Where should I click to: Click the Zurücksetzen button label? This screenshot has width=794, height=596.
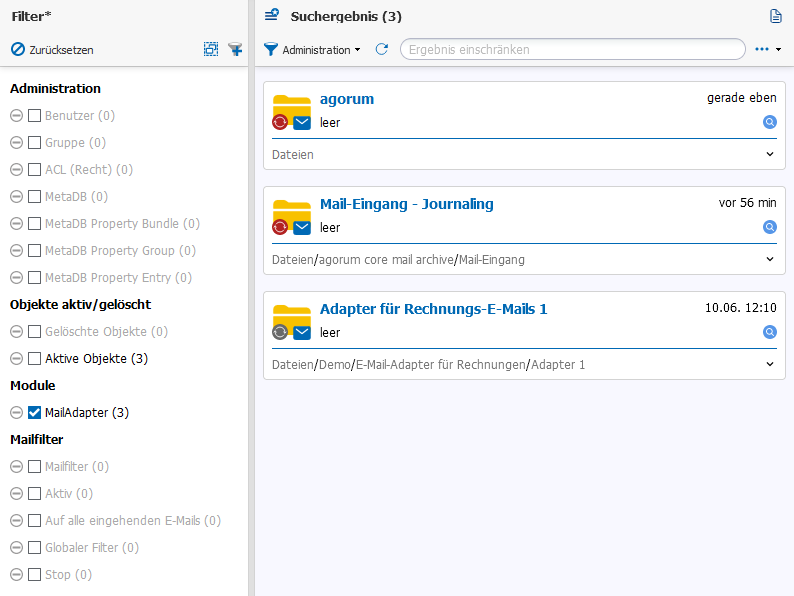[x=61, y=50]
